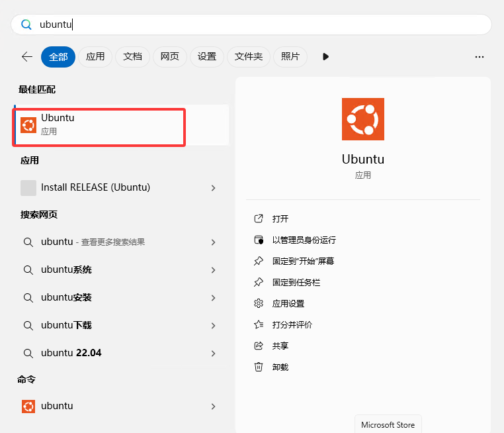
Task: Click the gear icon beside 应用设置
Action: pos(259,303)
